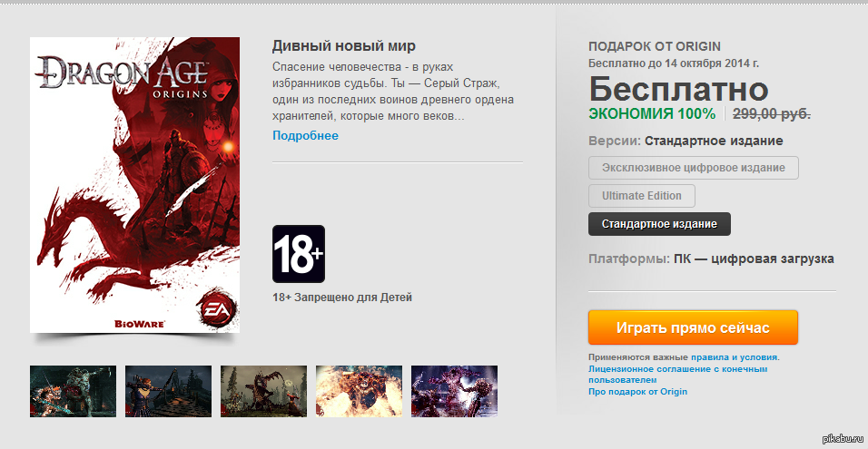This screenshot has height=449, width=868.
Task: Open Про подарок от Origin link
Action: pos(637,392)
